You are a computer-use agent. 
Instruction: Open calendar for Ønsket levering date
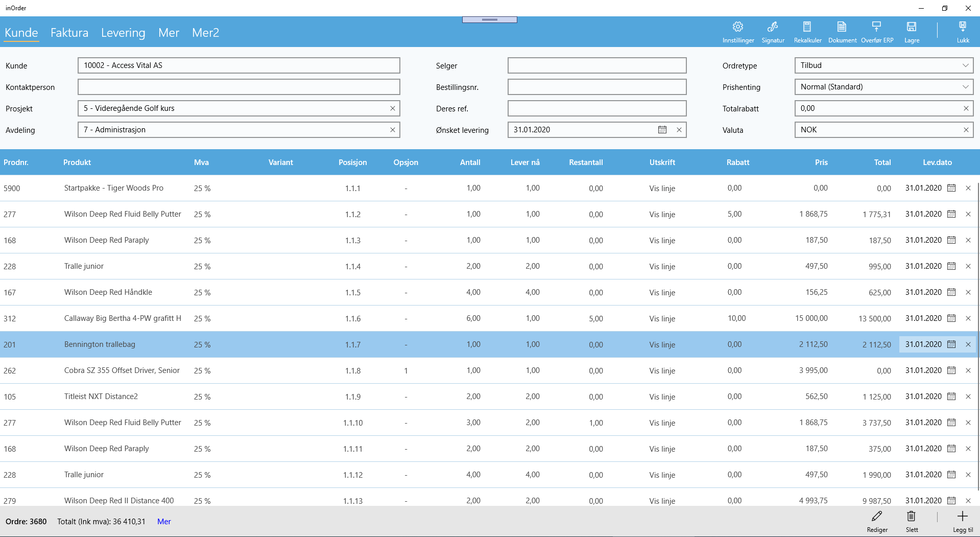click(662, 130)
